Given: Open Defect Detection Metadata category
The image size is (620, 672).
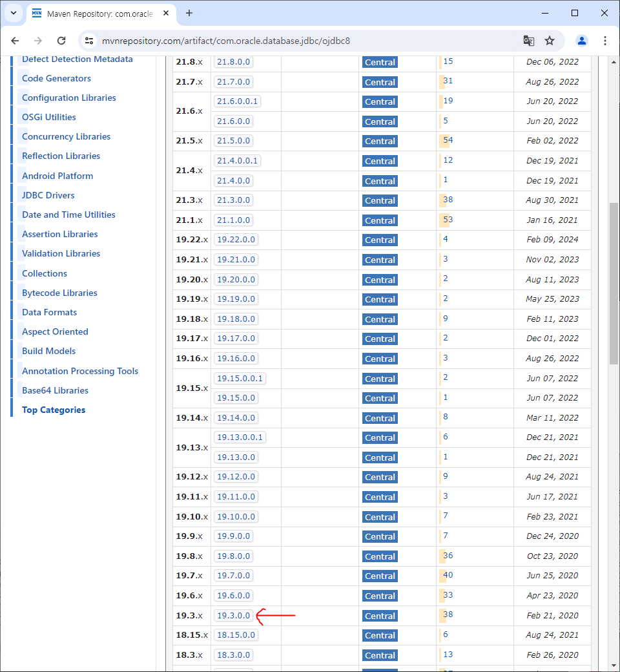Looking at the screenshot, I should click(x=77, y=59).
